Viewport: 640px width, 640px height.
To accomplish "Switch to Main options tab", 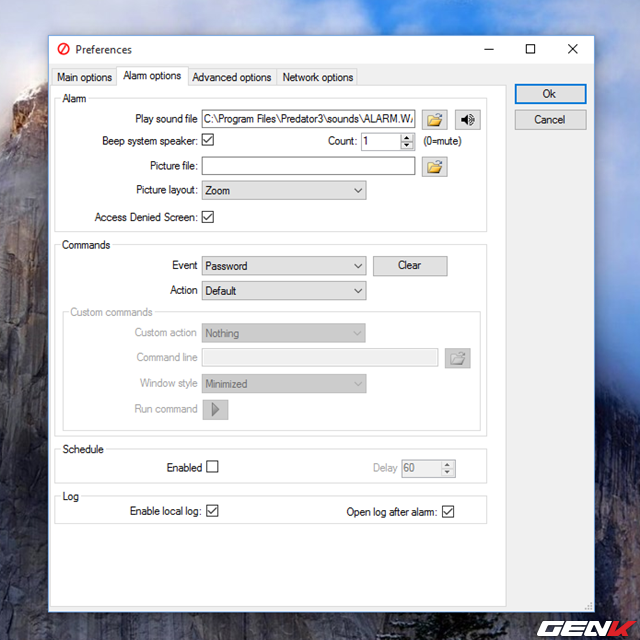I will (84, 77).
